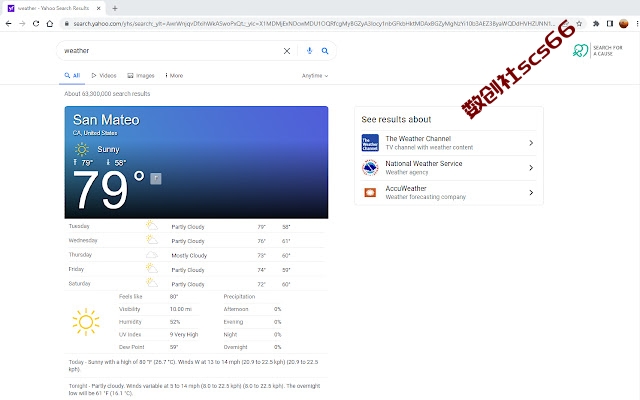Click the Tonight forecast summary paragraph

pyautogui.click(x=194, y=389)
